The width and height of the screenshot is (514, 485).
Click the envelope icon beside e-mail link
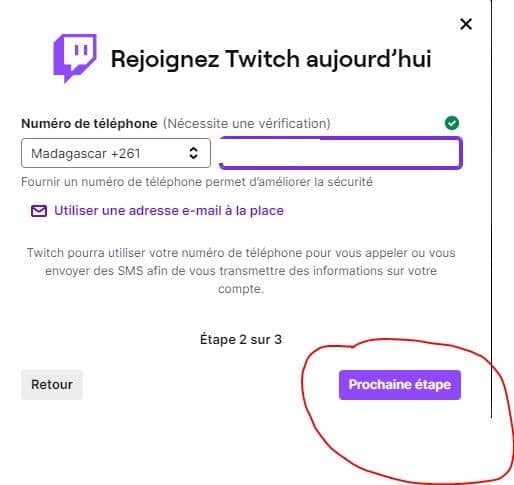(x=39, y=211)
